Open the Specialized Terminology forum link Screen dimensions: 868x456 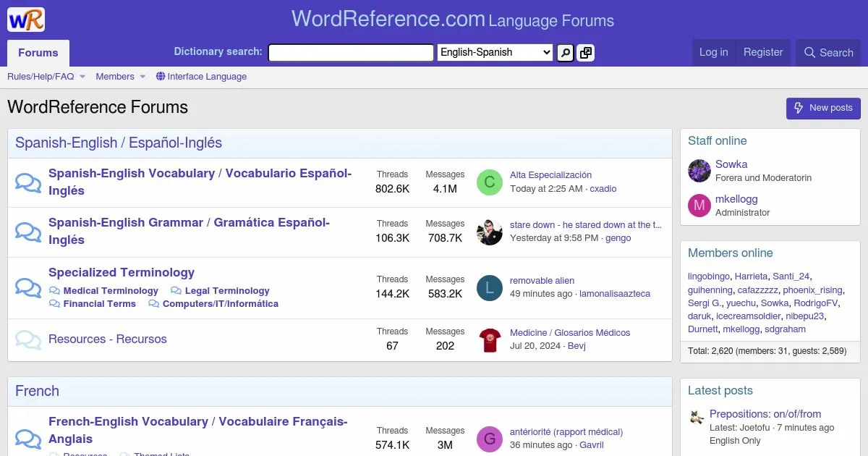pyautogui.click(x=122, y=272)
